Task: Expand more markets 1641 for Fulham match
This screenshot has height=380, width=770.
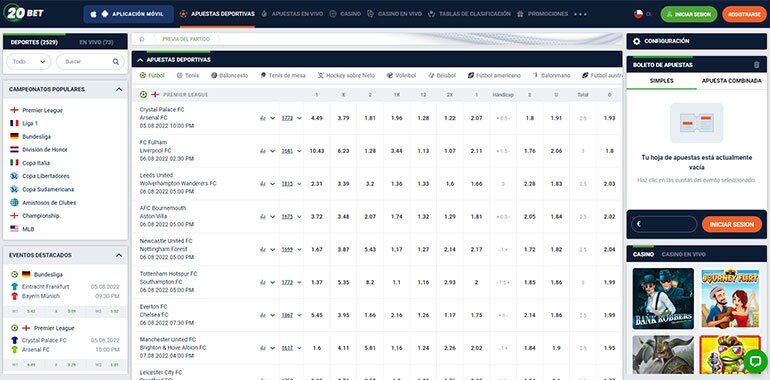Action: click(x=291, y=151)
